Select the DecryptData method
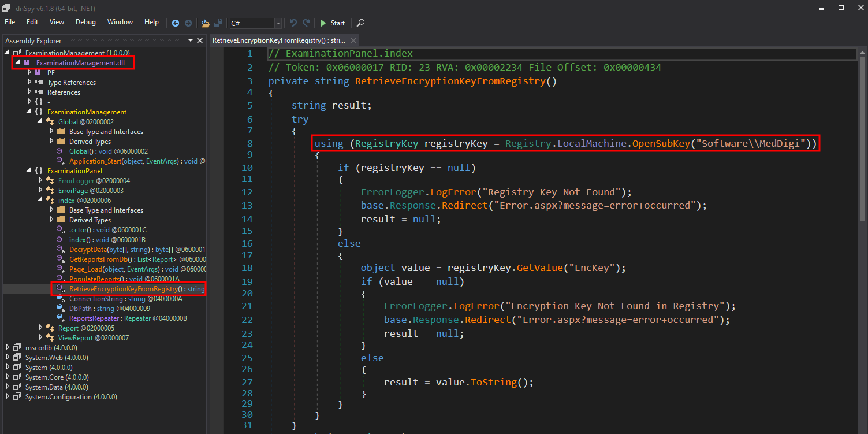Viewport: 868px width, 434px height. [137, 250]
